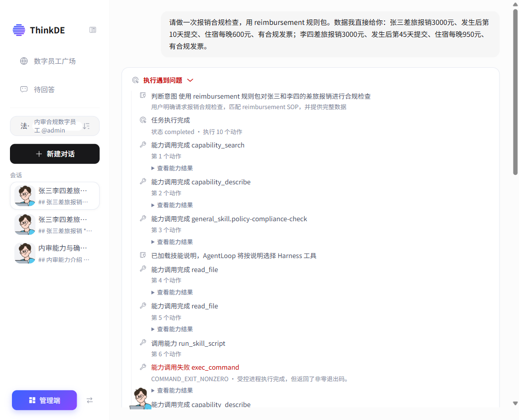519x420 pixels.
Task: Click the scrollbar down arrow
Action: pyautogui.click(x=516, y=403)
